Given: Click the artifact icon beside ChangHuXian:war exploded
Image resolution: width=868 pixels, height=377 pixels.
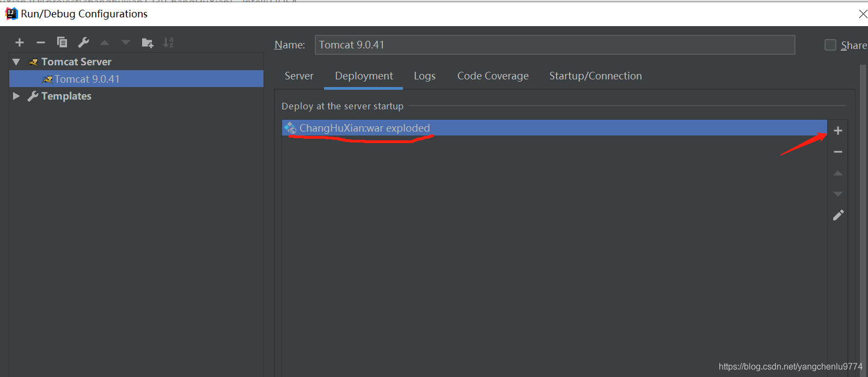Looking at the screenshot, I should [290, 128].
